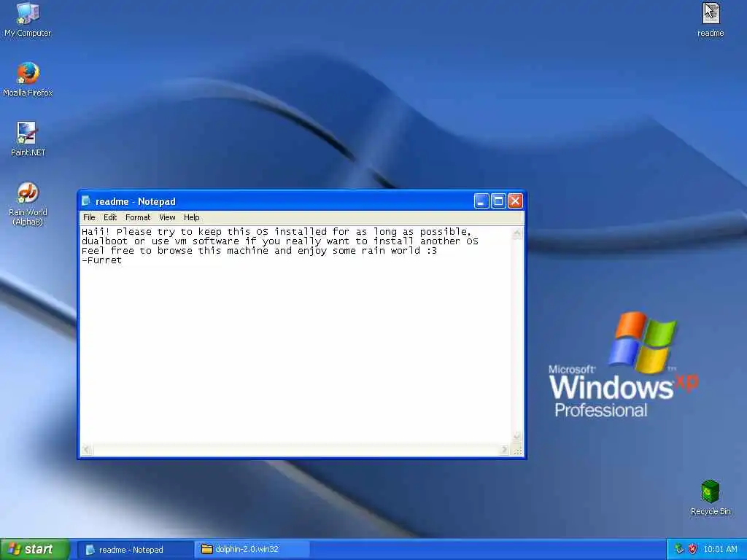Click the 10:01 AM system clock
The height and width of the screenshot is (560, 747).
(x=720, y=550)
